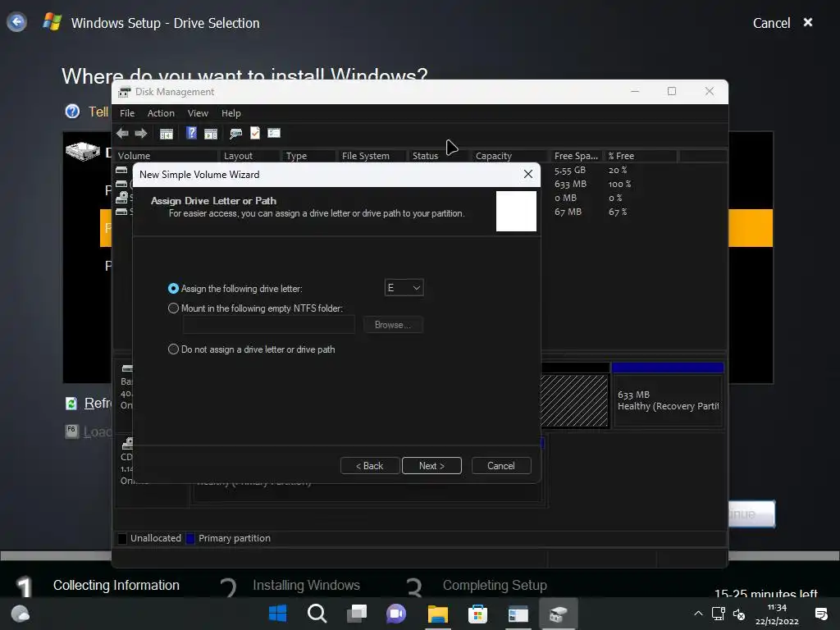Click the blue Help question-mark toolbar icon
The image size is (840, 630).
[x=191, y=133]
